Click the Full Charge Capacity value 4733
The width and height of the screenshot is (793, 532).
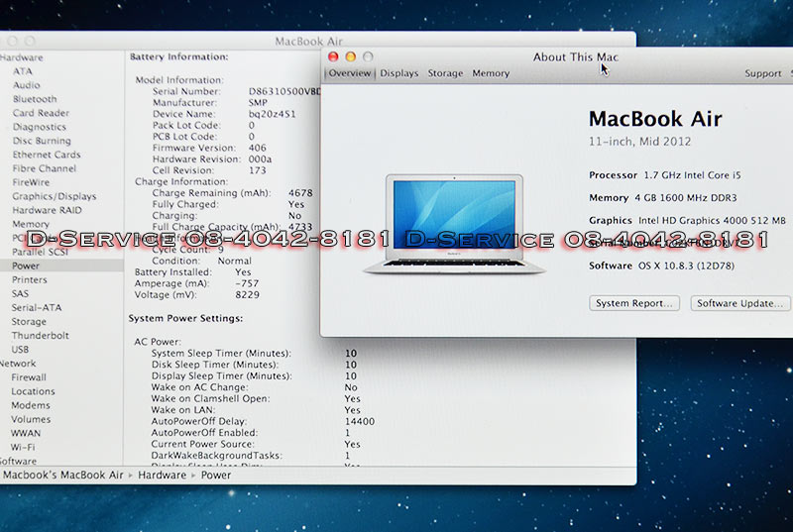(300, 227)
